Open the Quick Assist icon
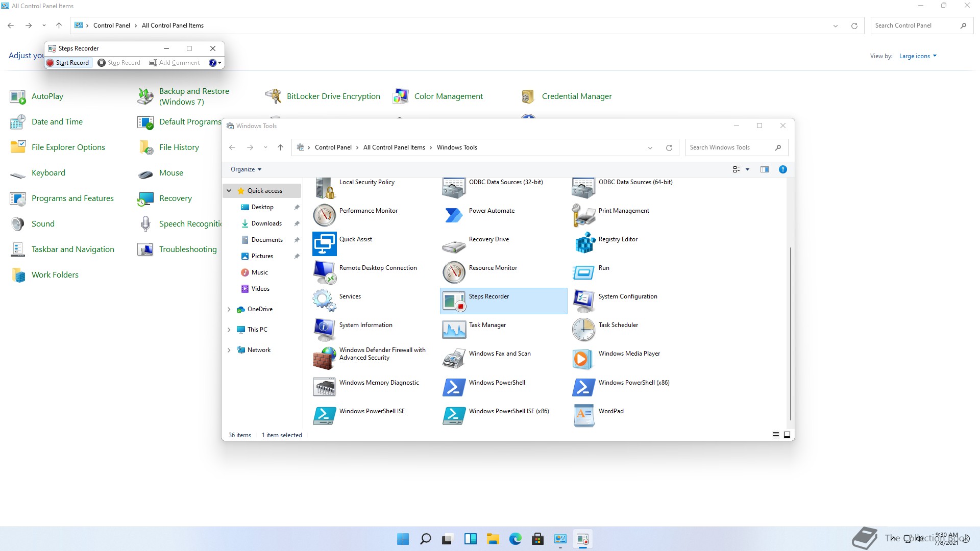Image resolution: width=980 pixels, height=551 pixels. [x=324, y=244]
